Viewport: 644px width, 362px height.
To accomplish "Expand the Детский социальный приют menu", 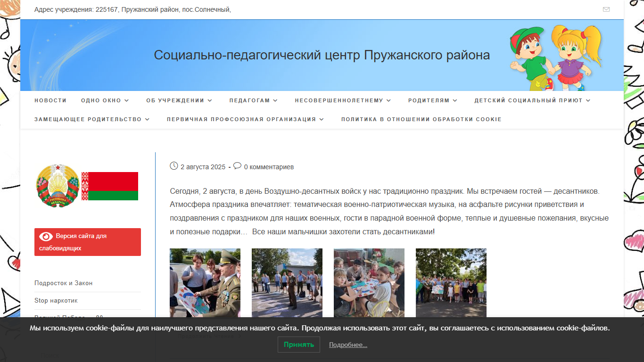I will coord(533,100).
